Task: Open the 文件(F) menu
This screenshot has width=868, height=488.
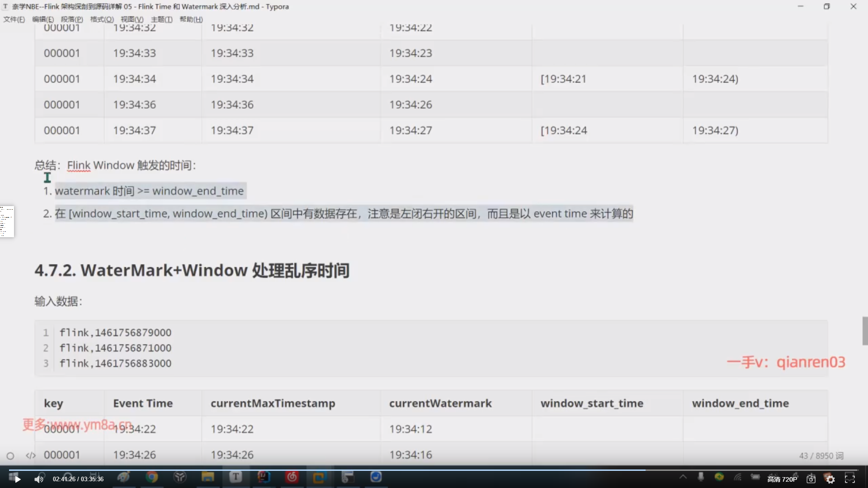Action: 14,19
